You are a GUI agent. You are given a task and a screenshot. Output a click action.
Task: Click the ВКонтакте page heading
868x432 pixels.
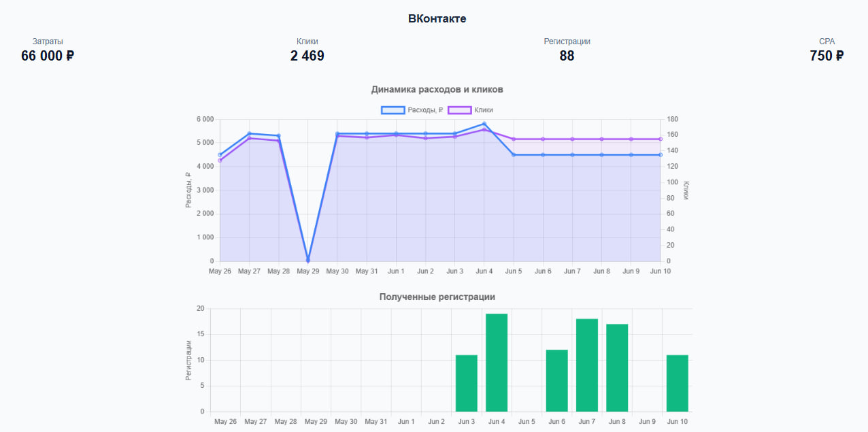point(437,19)
